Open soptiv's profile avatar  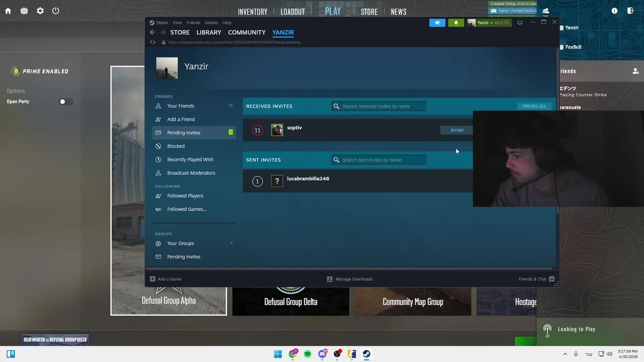click(277, 130)
